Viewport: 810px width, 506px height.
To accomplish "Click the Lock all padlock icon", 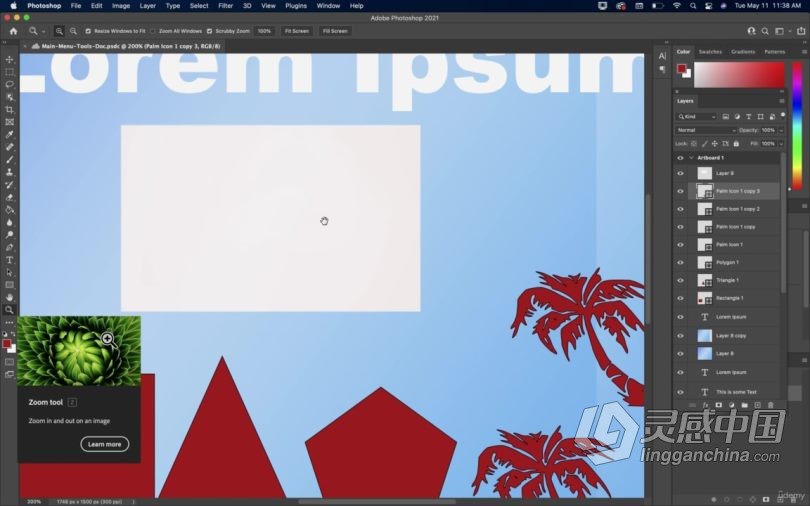I will pos(736,144).
